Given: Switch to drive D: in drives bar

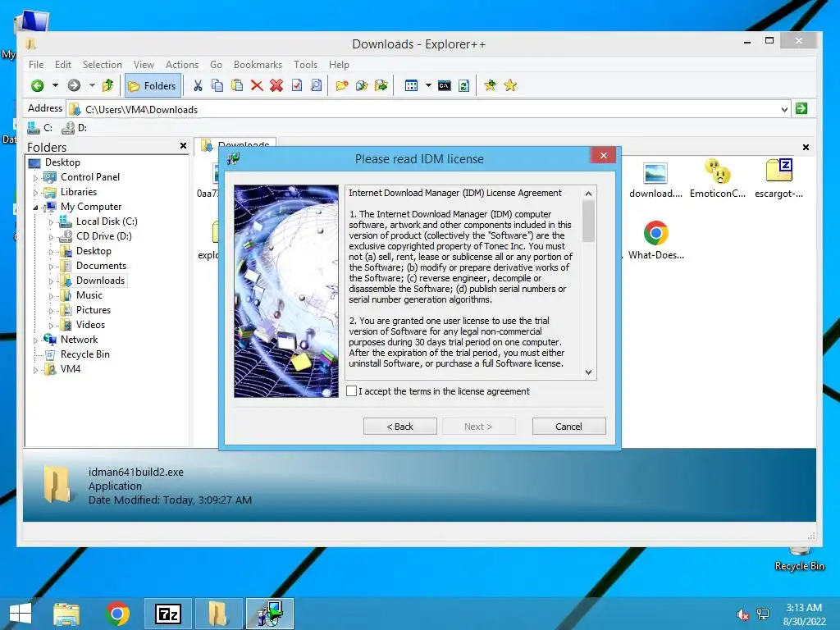Looking at the screenshot, I should pos(75,127).
